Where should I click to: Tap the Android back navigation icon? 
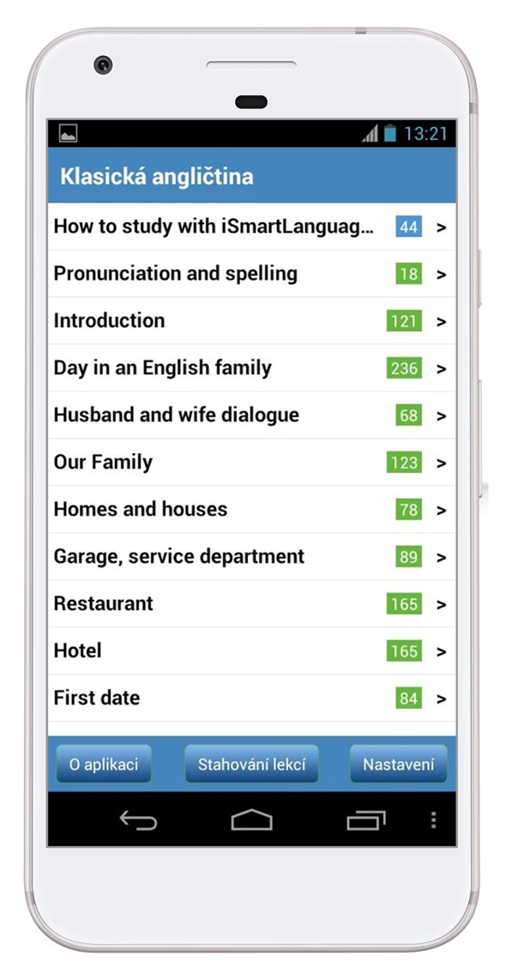[x=138, y=820]
